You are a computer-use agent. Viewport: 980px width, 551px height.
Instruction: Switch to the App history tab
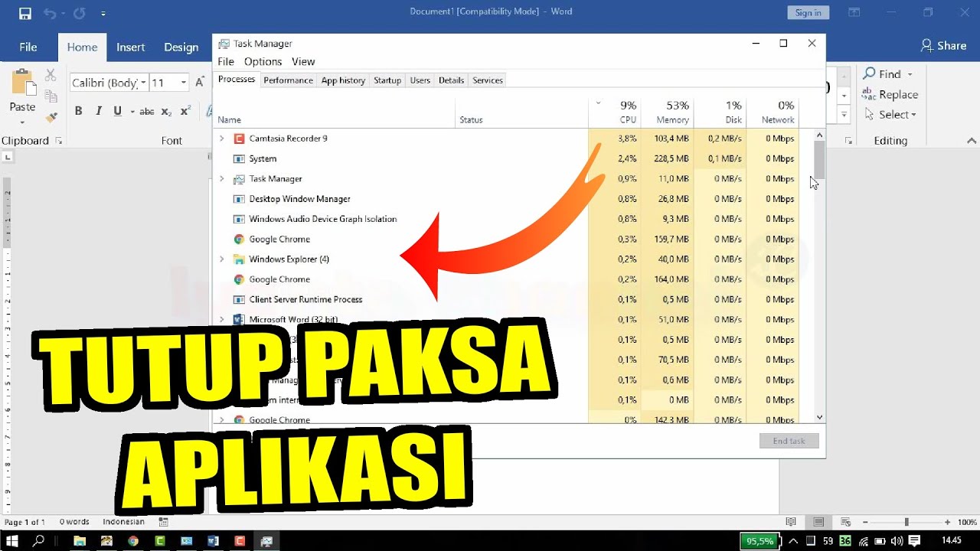point(343,80)
